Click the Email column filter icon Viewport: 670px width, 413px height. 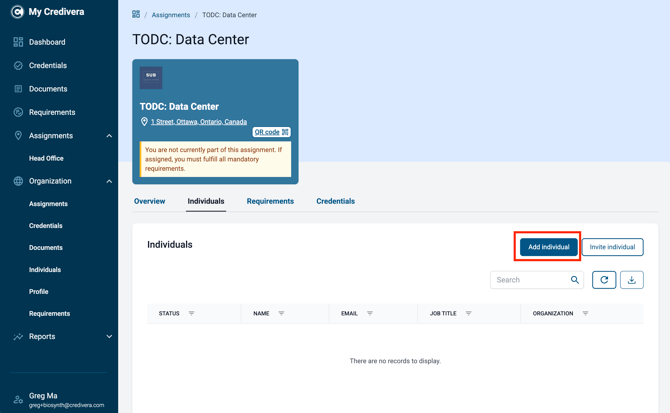(x=370, y=313)
